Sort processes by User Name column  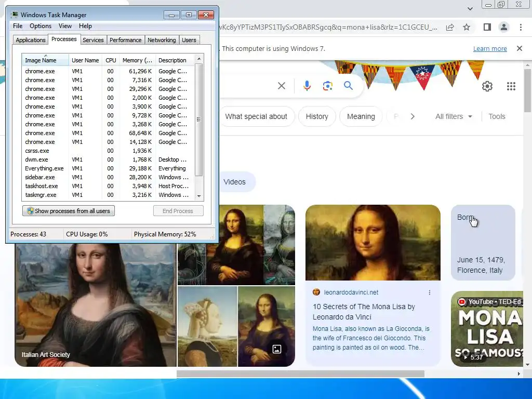tap(85, 60)
